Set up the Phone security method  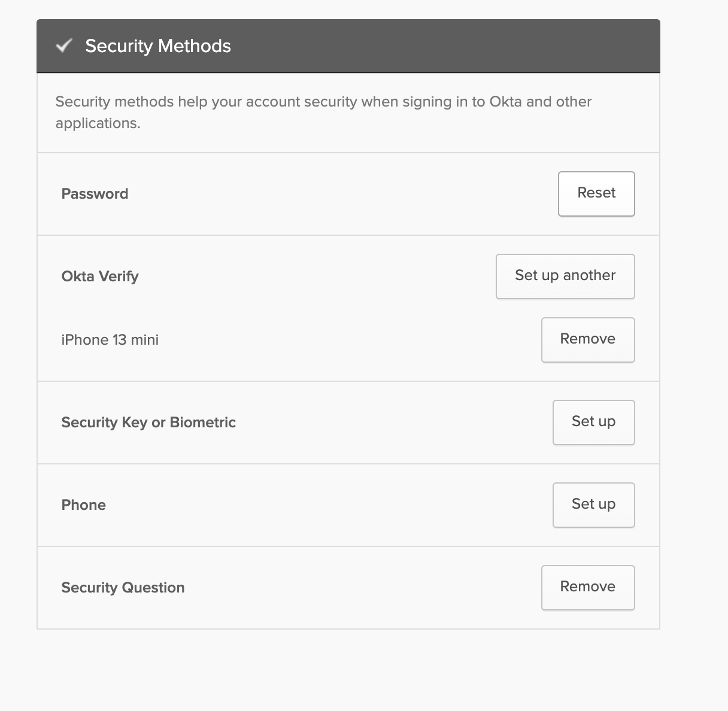tap(593, 505)
